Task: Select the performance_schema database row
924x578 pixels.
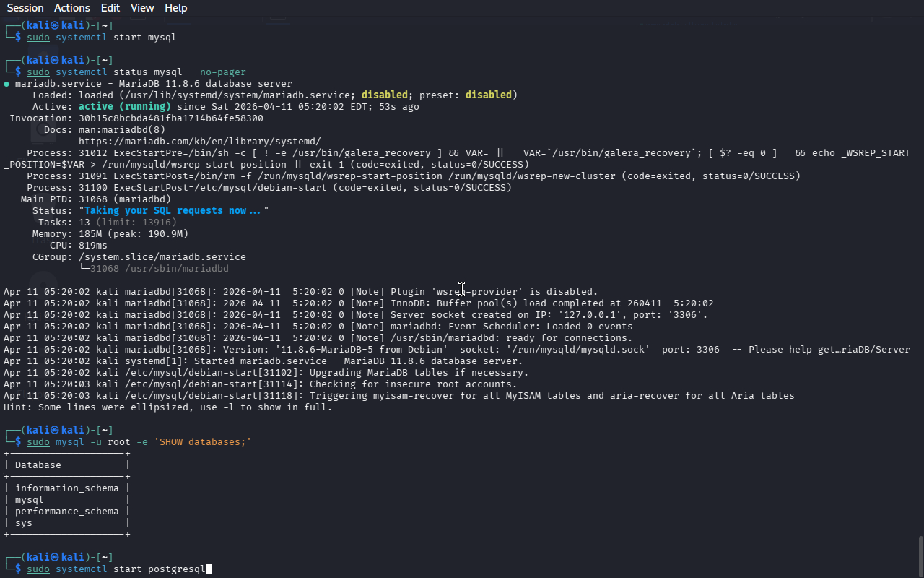Action: tap(66, 512)
